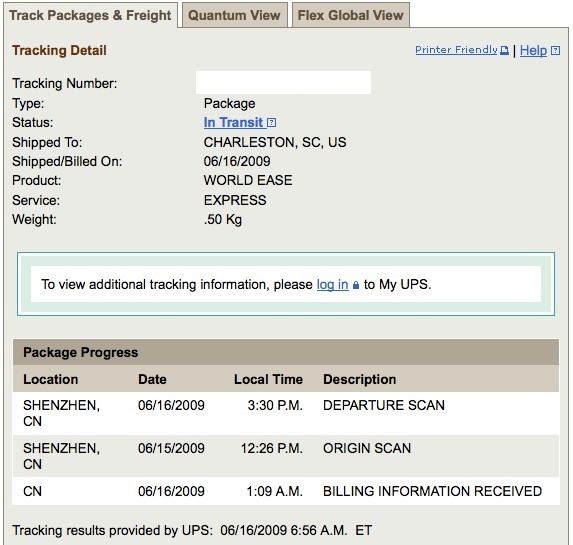Select the BILLING INFORMATION RECEIVED row
Image resolution: width=573 pixels, height=545 pixels.
click(286, 491)
